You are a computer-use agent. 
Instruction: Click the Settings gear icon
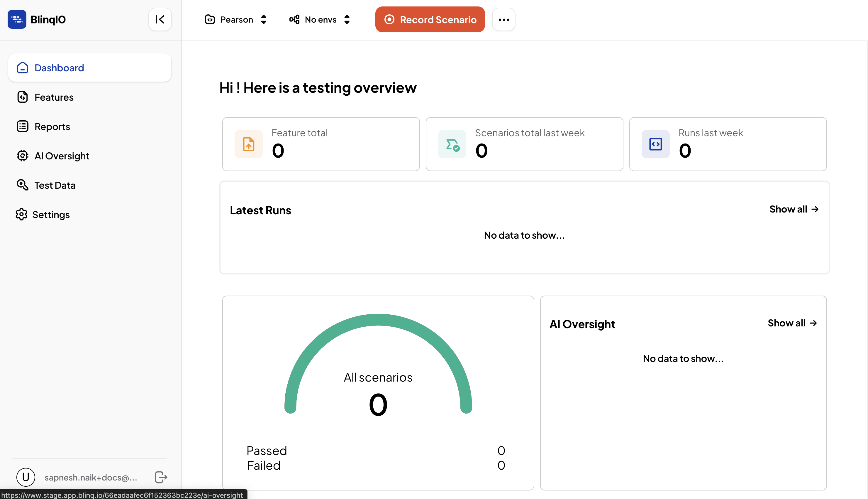pyautogui.click(x=21, y=215)
